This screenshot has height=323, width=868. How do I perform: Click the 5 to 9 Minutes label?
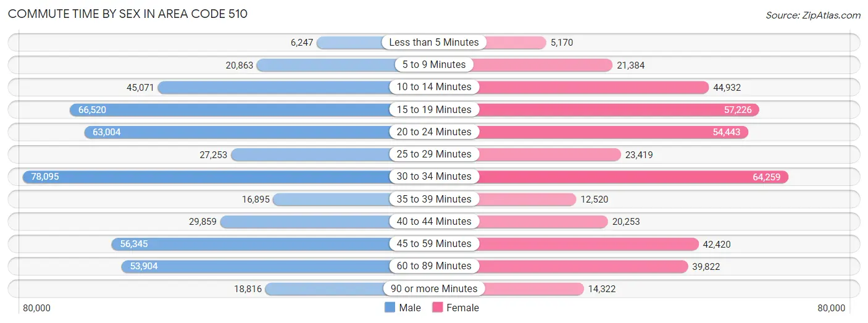pyautogui.click(x=434, y=65)
